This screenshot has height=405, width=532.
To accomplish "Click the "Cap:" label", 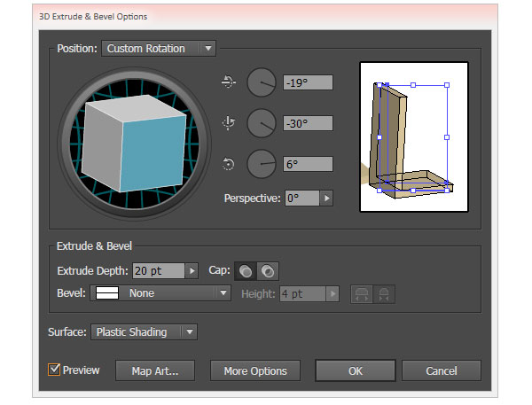I will click(219, 270).
